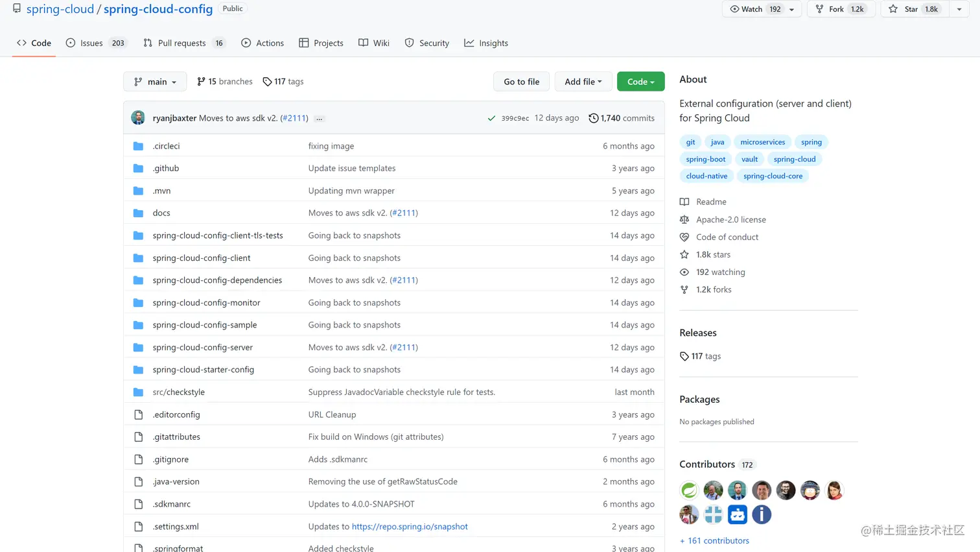Viewport: 980px width, 552px height.
Task: Open the .gitattributes file name
Action: (176, 437)
